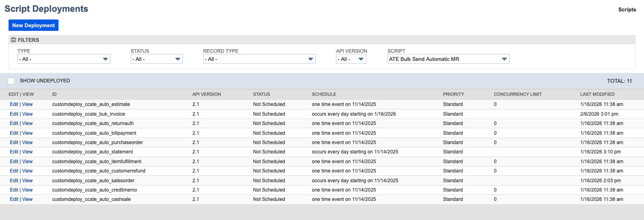Sort by the Last Modified column header
The width and height of the screenshot is (644, 220).
click(597, 94)
